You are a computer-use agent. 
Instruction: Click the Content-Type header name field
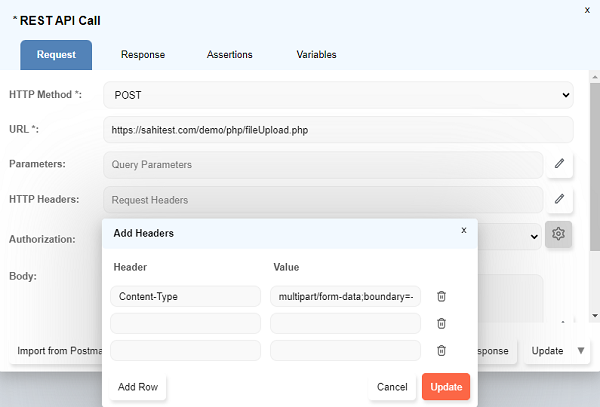(x=185, y=296)
